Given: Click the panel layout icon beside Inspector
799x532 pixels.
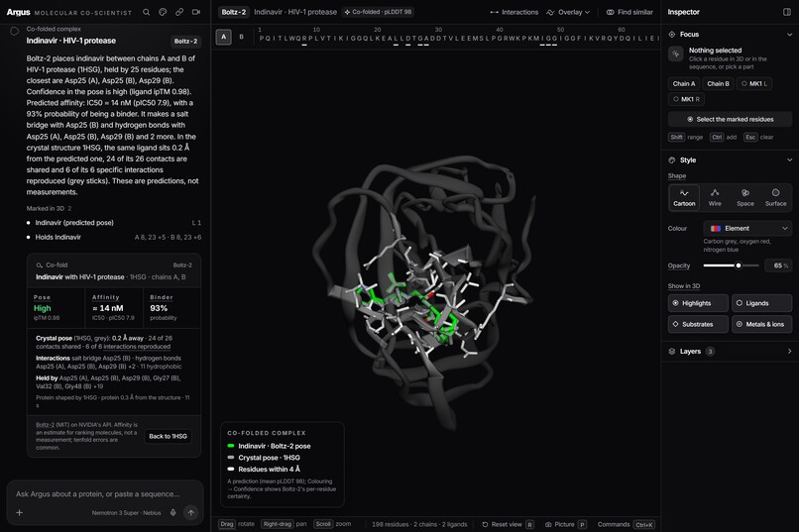Looking at the screenshot, I should [787, 12].
